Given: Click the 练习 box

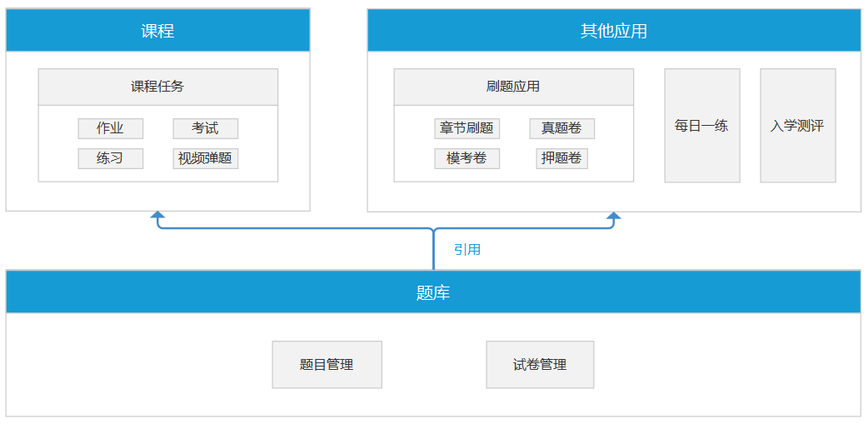Looking at the screenshot, I should point(110,159).
